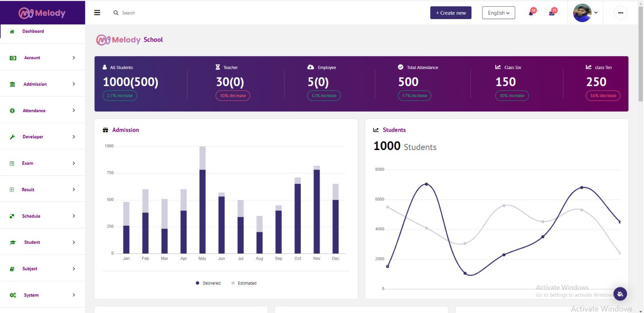Image resolution: width=644 pixels, height=313 pixels.
Task: Click the user profile avatar
Action: (x=582, y=13)
